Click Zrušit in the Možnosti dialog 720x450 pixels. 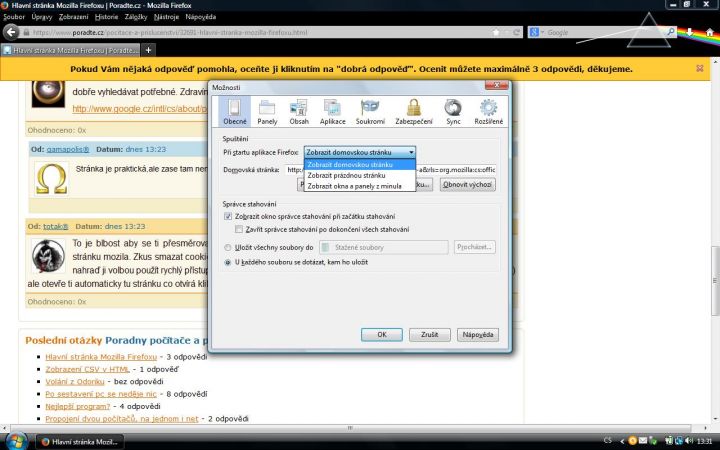[429, 335]
